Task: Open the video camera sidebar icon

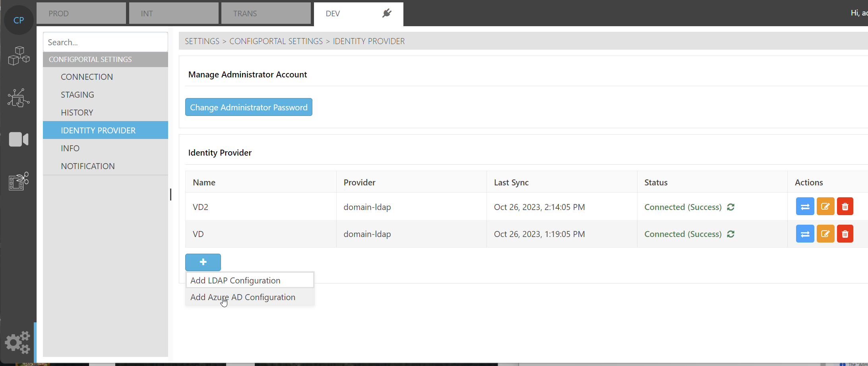Action: 19,139
